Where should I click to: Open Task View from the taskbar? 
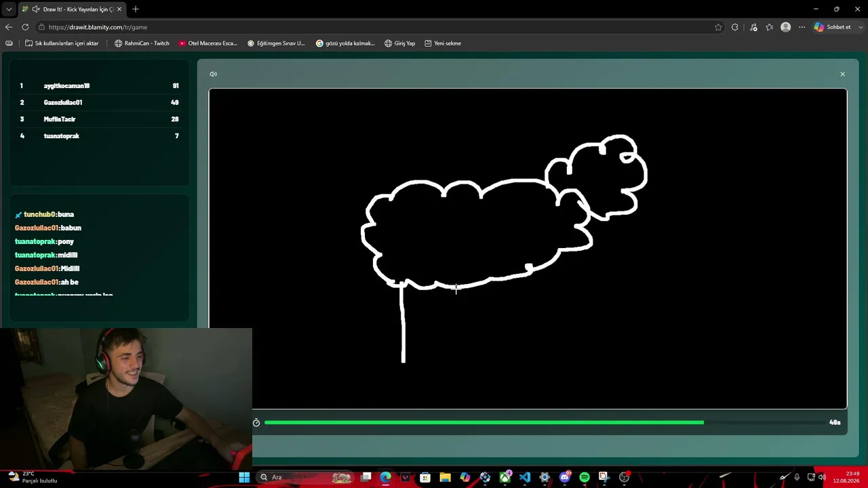[x=366, y=477]
